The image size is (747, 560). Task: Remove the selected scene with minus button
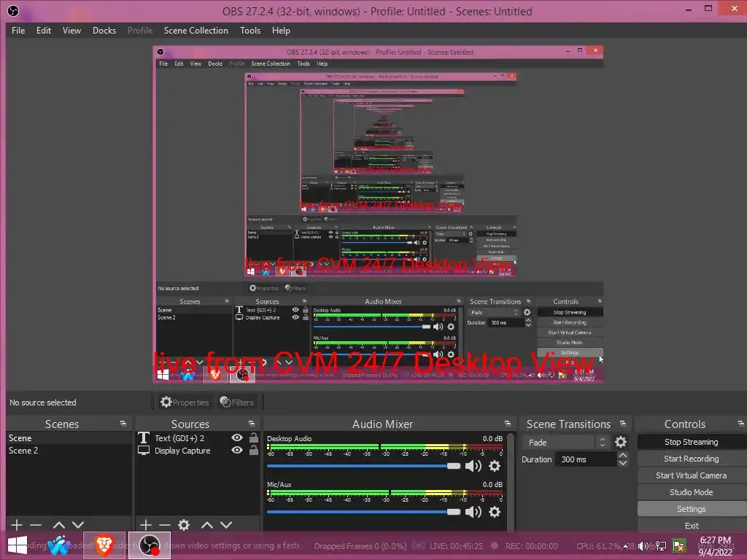click(x=36, y=525)
